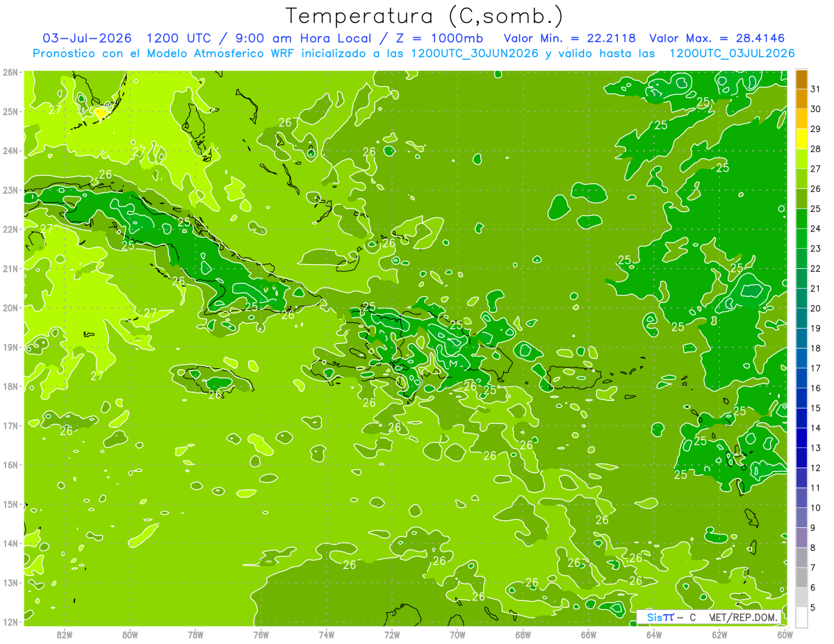Click the latitude label "24N"
The width and height of the screenshot is (834, 644).
[x=10, y=151]
